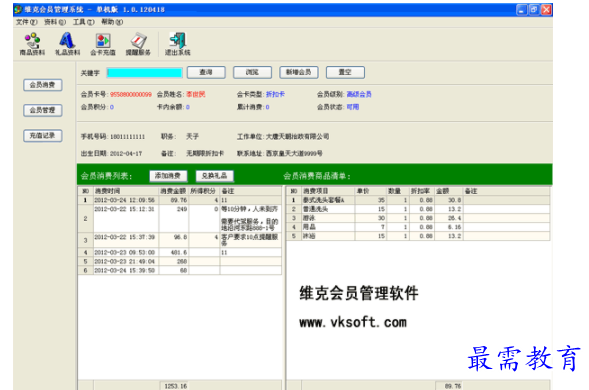The image size is (589, 390).
Task: Click the 消费金额 column header
Action: (174, 191)
